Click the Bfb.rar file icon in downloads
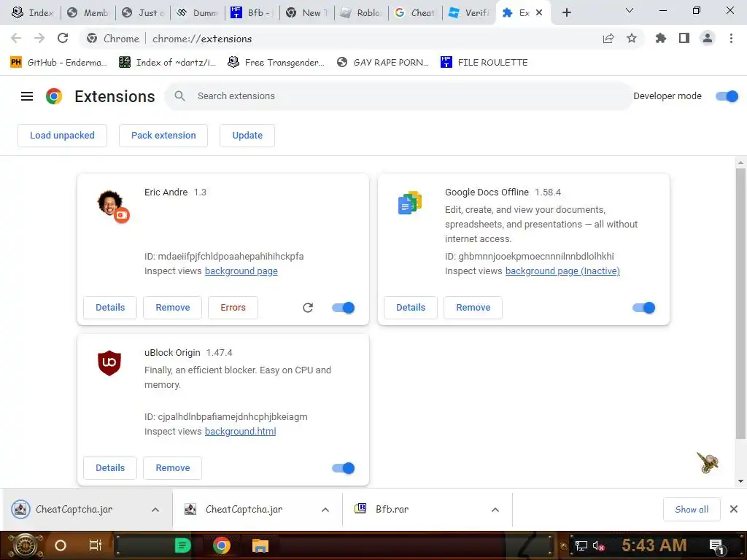This screenshot has height=560, width=747. (x=360, y=508)
